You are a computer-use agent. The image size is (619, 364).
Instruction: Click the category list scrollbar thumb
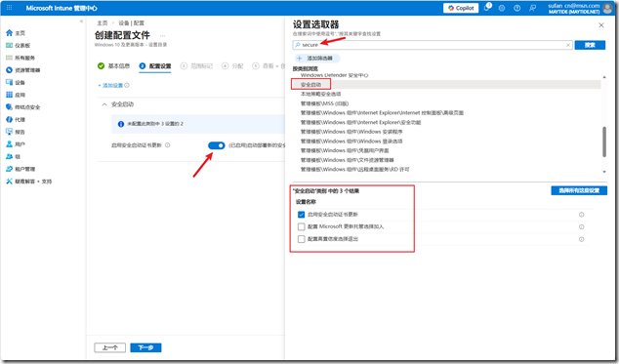click(x=604, y=142)
